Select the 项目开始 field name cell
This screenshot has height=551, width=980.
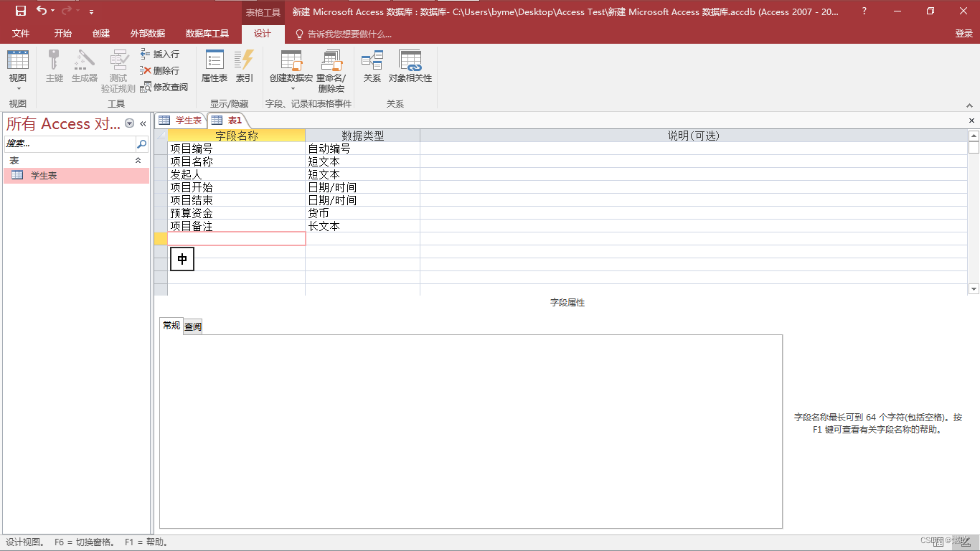pos(237,187)
